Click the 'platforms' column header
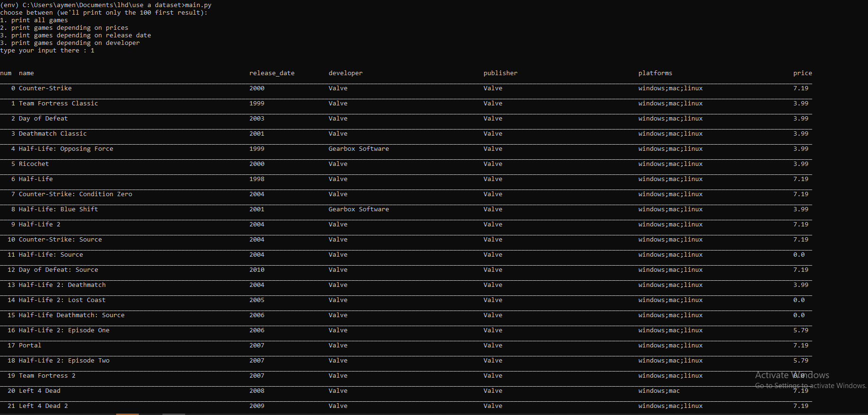This screenshot has height=415, width=868. click(x=655, y=73)
